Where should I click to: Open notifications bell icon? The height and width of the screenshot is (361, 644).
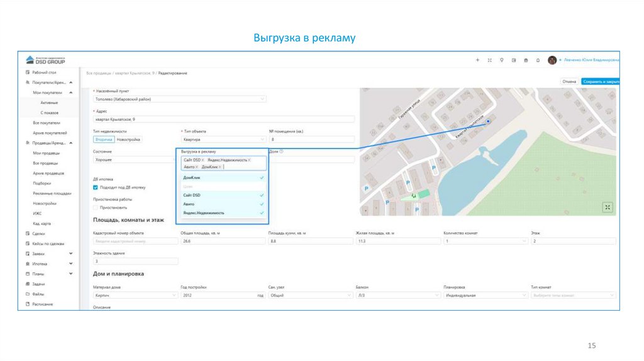538,60
